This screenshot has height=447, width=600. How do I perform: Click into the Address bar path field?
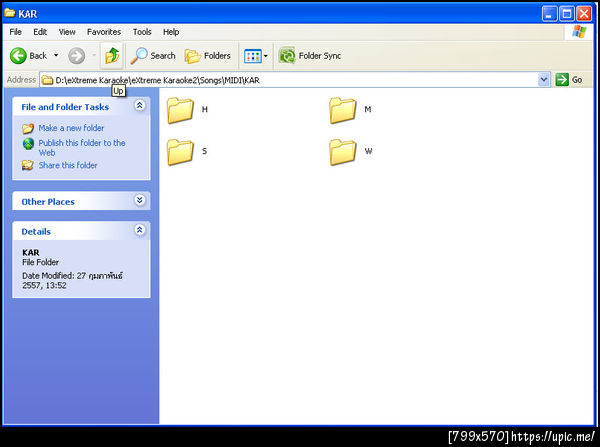point(295,80)
